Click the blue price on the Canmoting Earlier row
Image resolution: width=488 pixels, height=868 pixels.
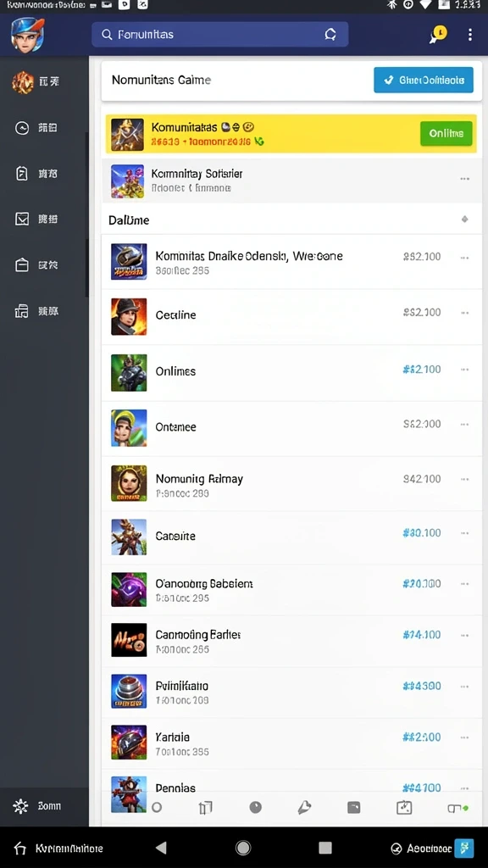(422, 635)
